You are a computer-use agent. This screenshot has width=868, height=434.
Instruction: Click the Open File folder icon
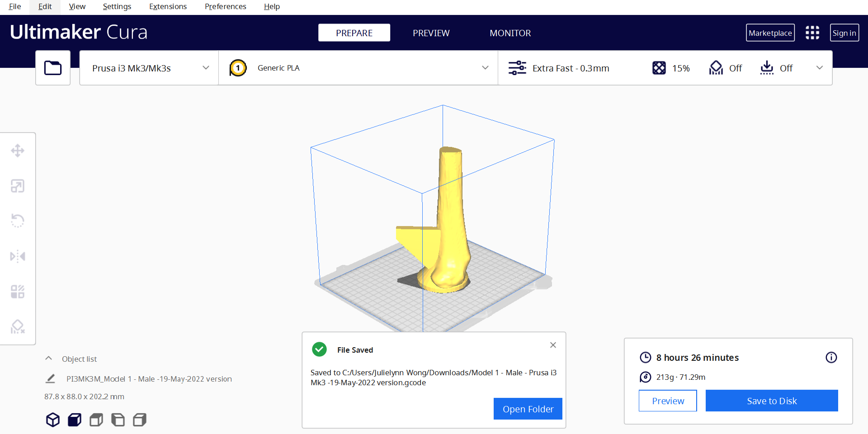[53, 68]
